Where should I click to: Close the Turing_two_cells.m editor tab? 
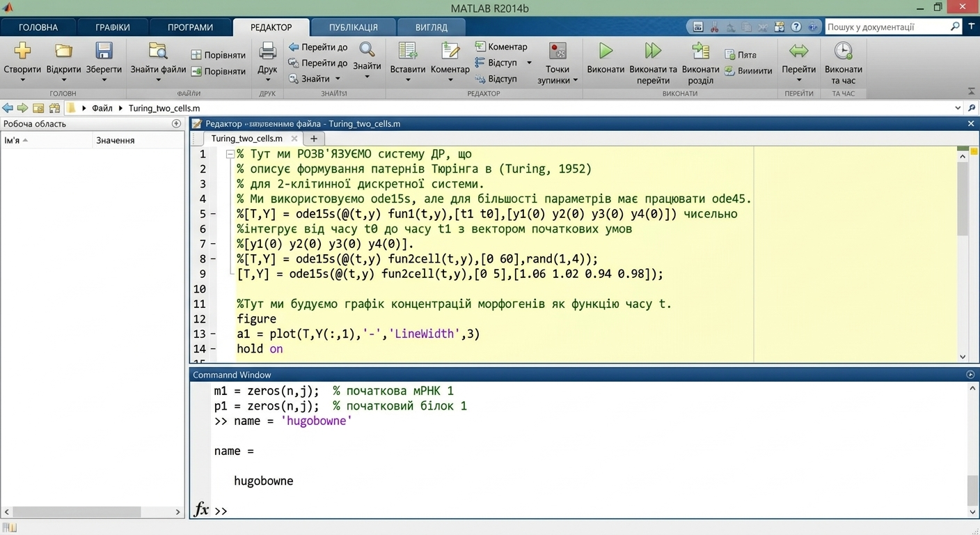pyautogui.click(x=294, y=139)
